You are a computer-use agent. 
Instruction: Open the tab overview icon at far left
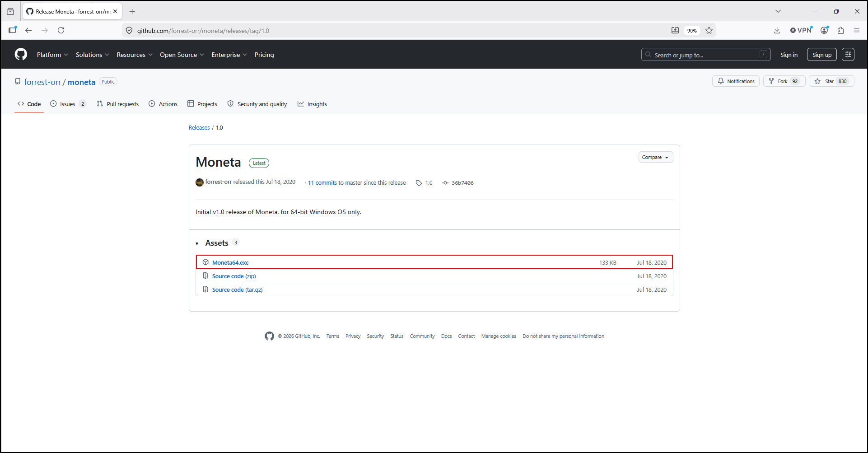click(10, 12)
